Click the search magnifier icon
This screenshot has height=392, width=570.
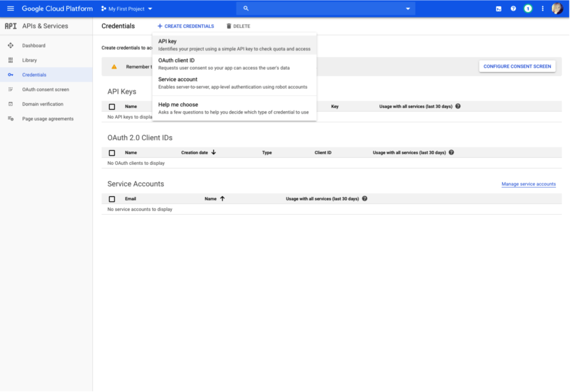246,8
